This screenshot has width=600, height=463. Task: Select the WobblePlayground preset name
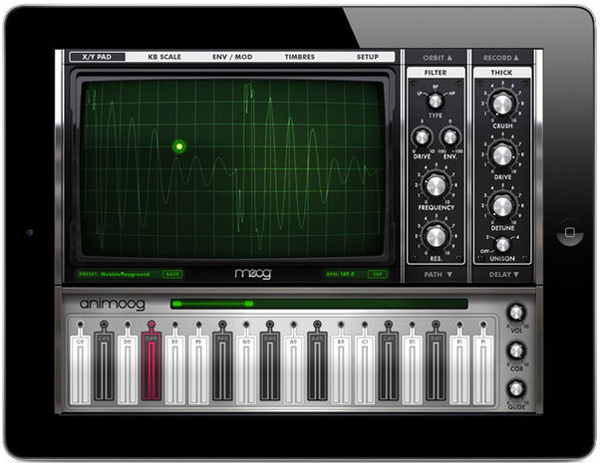[125, 274]
